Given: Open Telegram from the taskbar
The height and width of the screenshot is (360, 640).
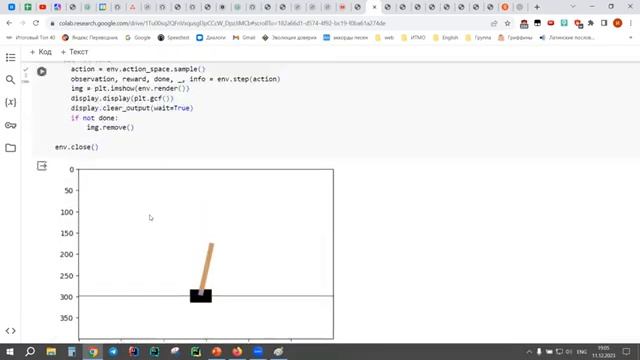Looking at the screenshot, I should [113, 351].
